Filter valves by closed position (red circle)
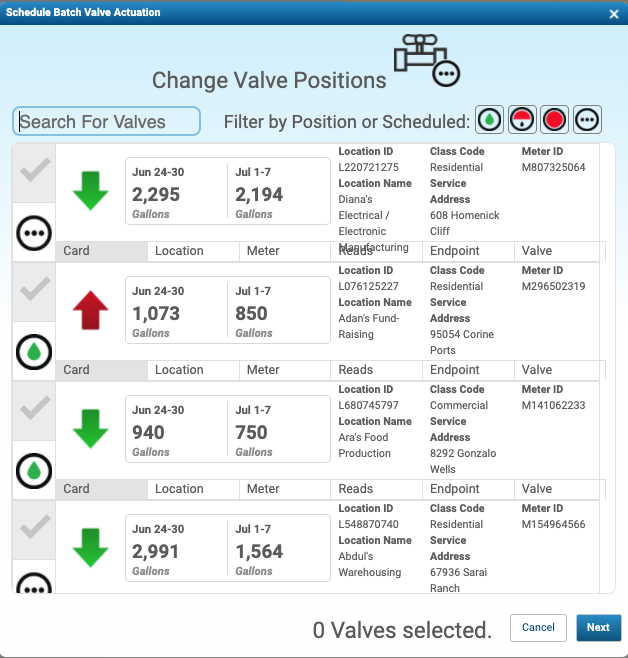628x658 pixels. point(554,121)
